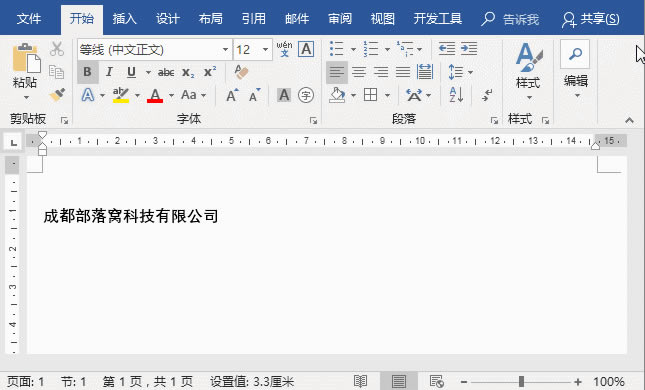The width and height of the screenshot is (645, 390).
Task: Click the Paste clipboard icon
Action: point(26,58)
